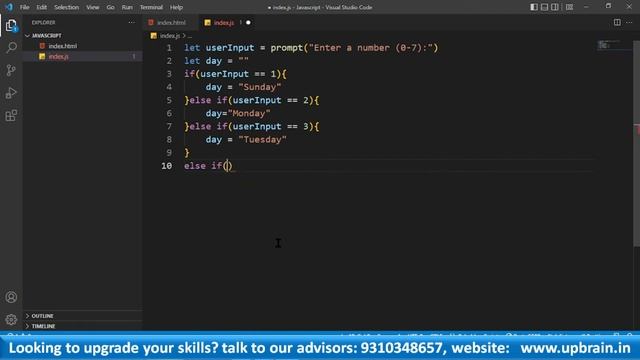This screenshot has height=360, width=640.
Task: Open the Terminal menu
Action: [x=151, y=7]
